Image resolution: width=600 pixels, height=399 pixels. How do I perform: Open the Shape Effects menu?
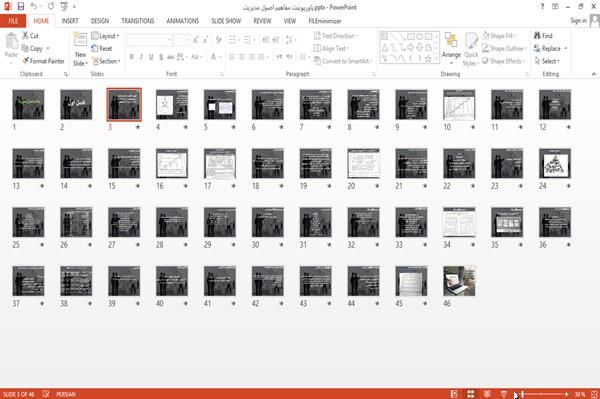pos(504,61)
